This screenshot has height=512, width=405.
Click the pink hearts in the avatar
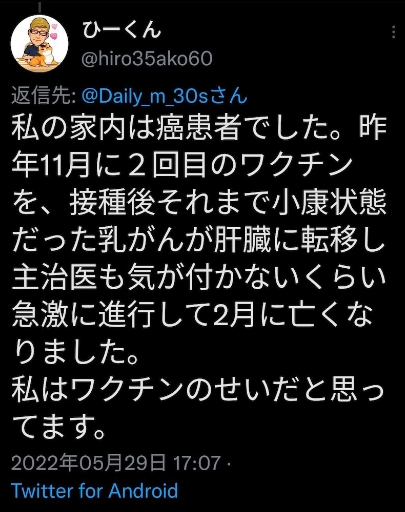click(x=54, y=31)
